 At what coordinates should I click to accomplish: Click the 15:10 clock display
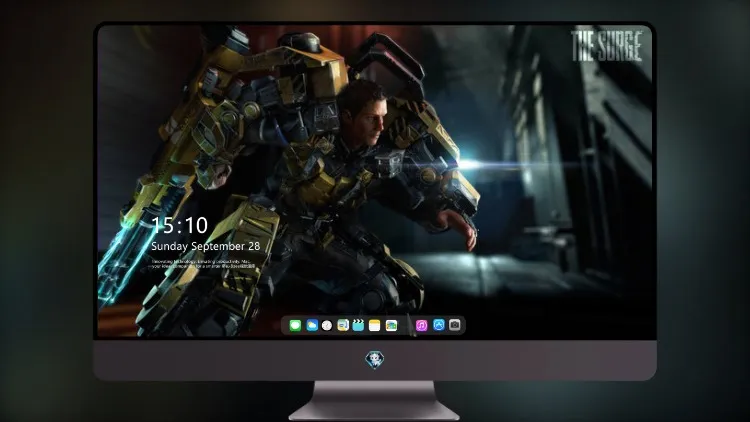tap(179, 225)
